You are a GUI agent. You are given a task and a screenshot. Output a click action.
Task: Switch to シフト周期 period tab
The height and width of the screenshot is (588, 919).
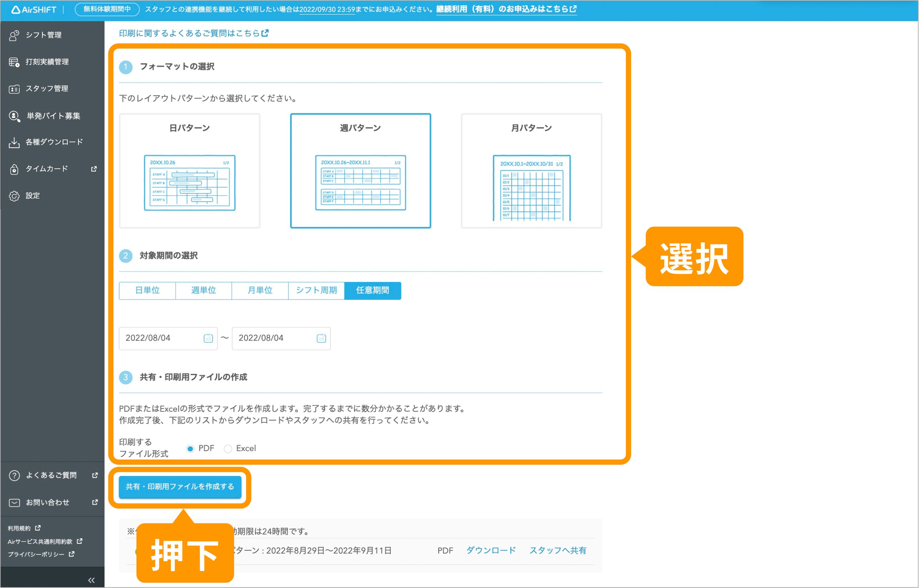(x=316, y=291)
